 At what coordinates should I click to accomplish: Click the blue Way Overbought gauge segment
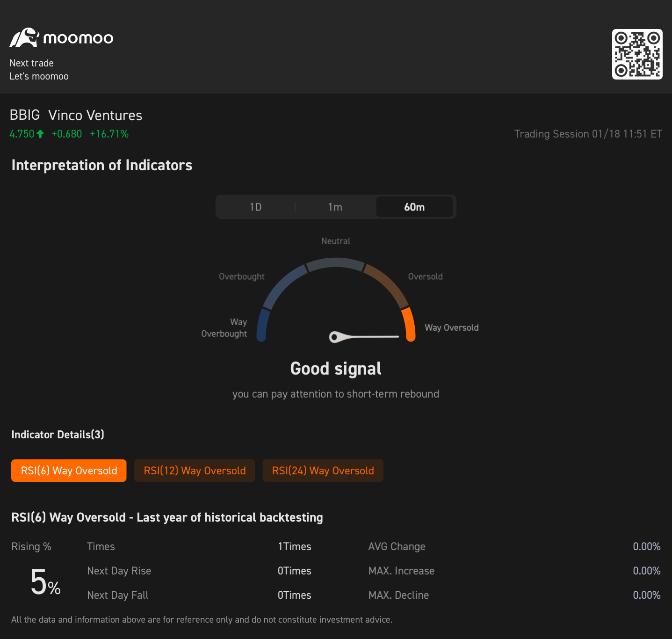pyautogui.click(x=263, y=325)
